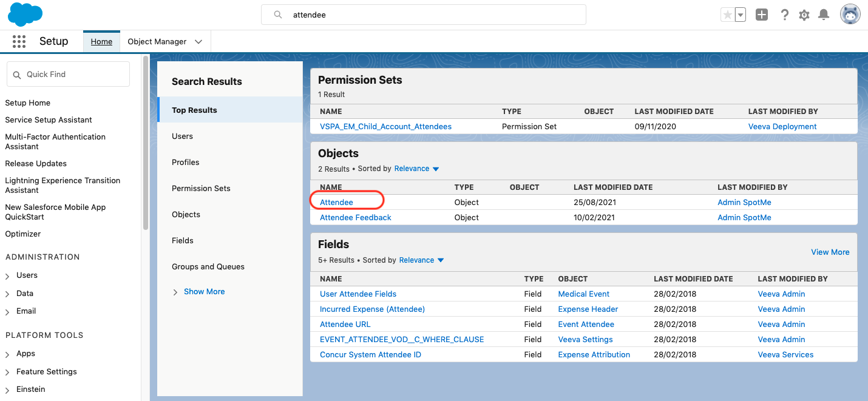
Task: Expand the Object Manager tab chevron
Action: pos(198,41)
